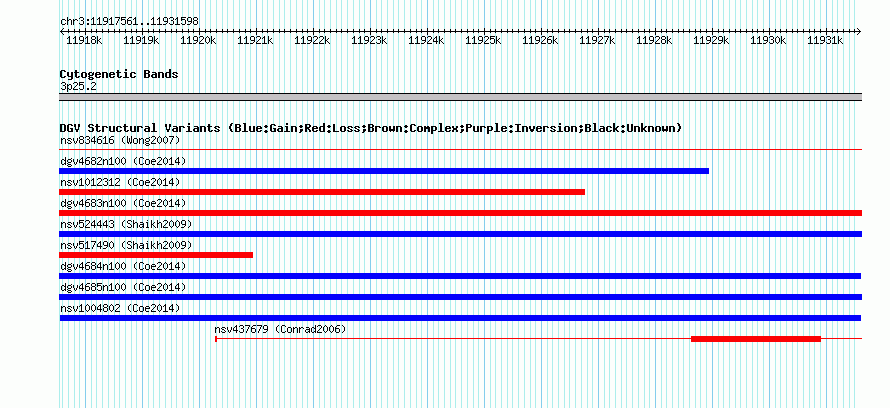Select the red loss bar under dgv4683n100
This screenshot has height=408, width=890.
point(460,213)
